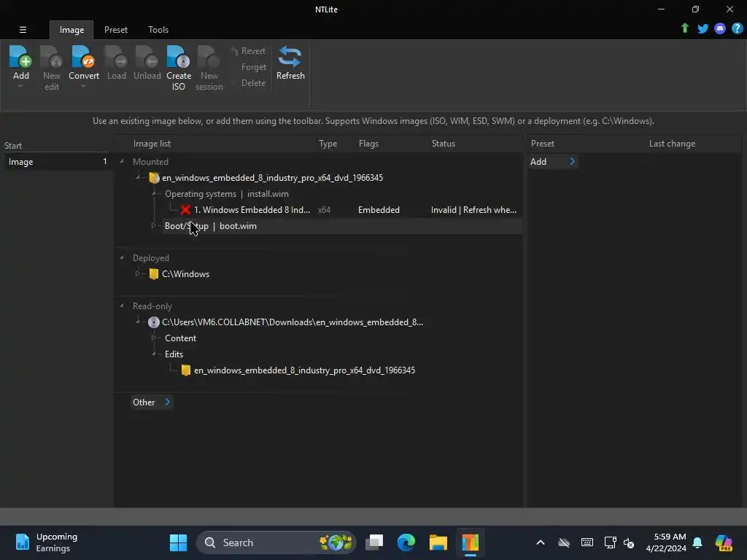The height and width of the screenshot is (560, 747).
Task: Click the taskbar Search box
Action: coord(276,542)
